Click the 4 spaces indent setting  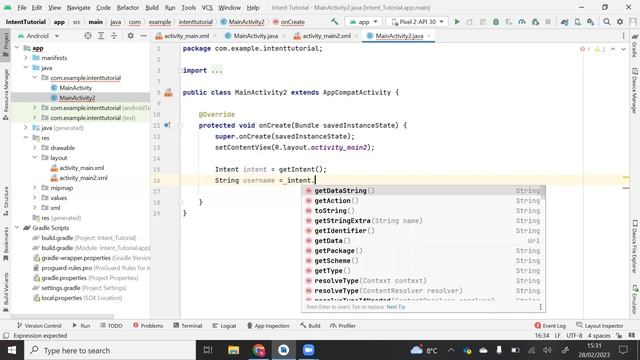[x=599, y=336]
